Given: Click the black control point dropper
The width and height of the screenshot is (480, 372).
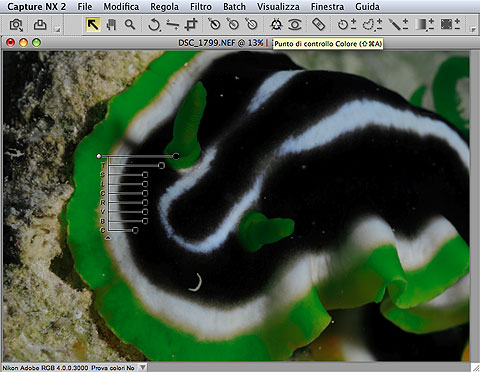Looking at the screenshot, I should (214, 25).
